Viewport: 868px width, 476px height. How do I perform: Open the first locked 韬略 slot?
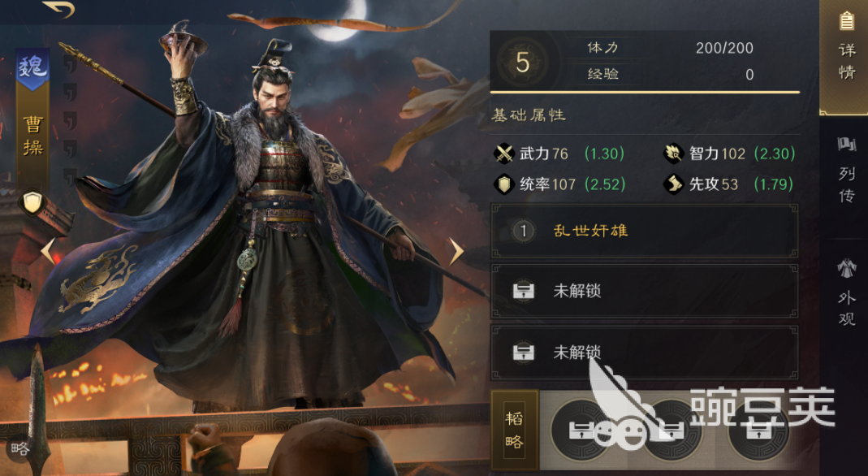click(x=582, y=430)
